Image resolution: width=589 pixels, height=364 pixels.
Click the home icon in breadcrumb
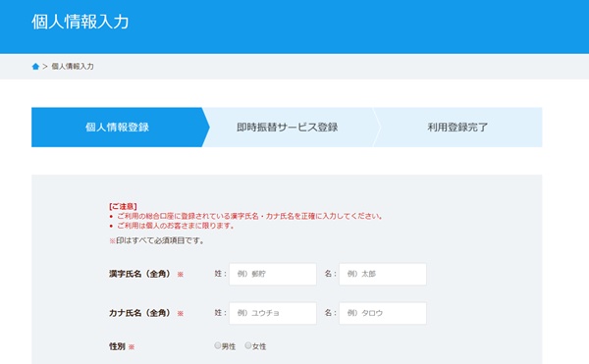(35, 67)
